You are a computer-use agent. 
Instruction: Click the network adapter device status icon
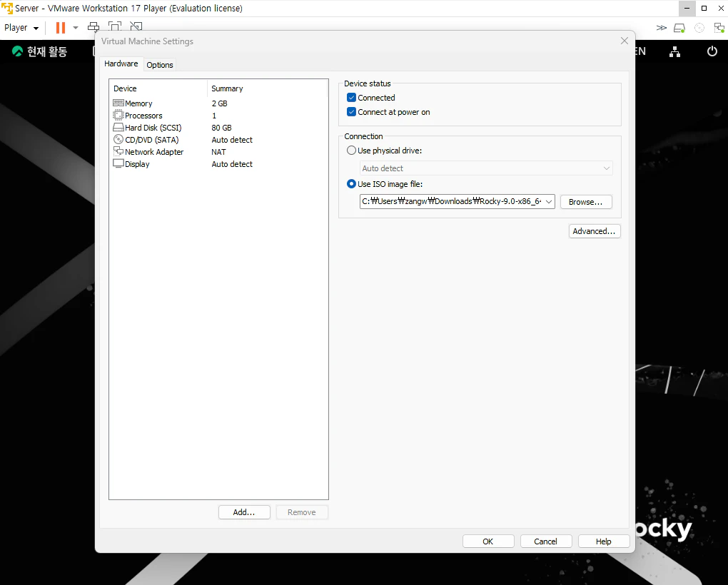[x=719, y=28]
